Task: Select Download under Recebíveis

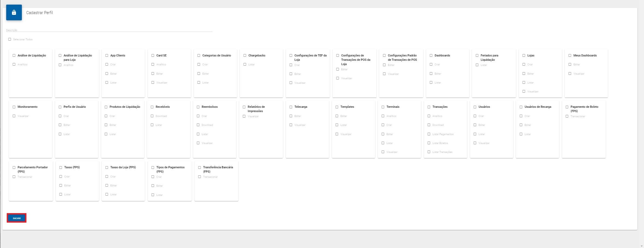Action: coord(152,116)
